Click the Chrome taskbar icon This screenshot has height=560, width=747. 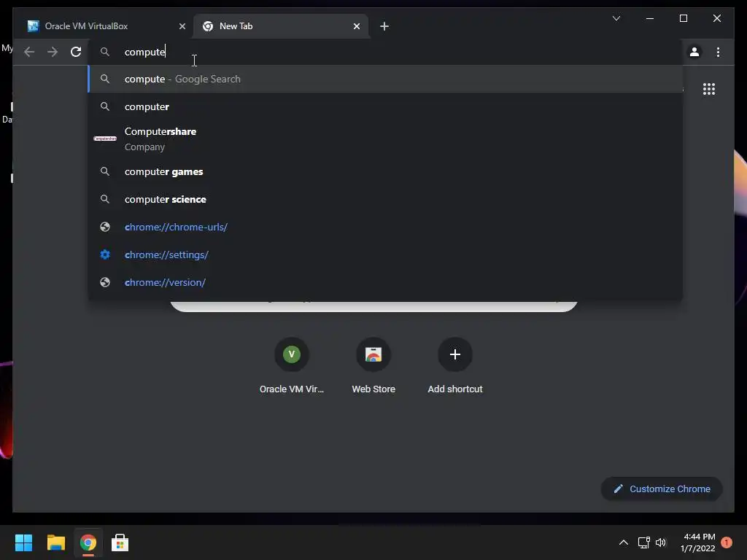pyautogui.click(x=88, y=542)
